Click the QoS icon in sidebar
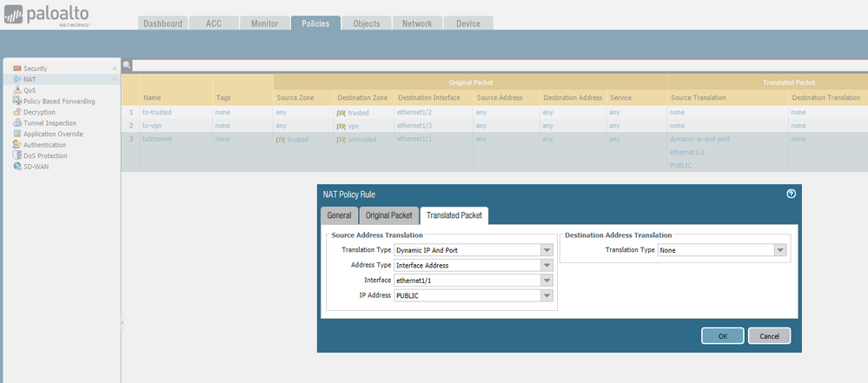The image size is (868, 383). pos(17,90)
